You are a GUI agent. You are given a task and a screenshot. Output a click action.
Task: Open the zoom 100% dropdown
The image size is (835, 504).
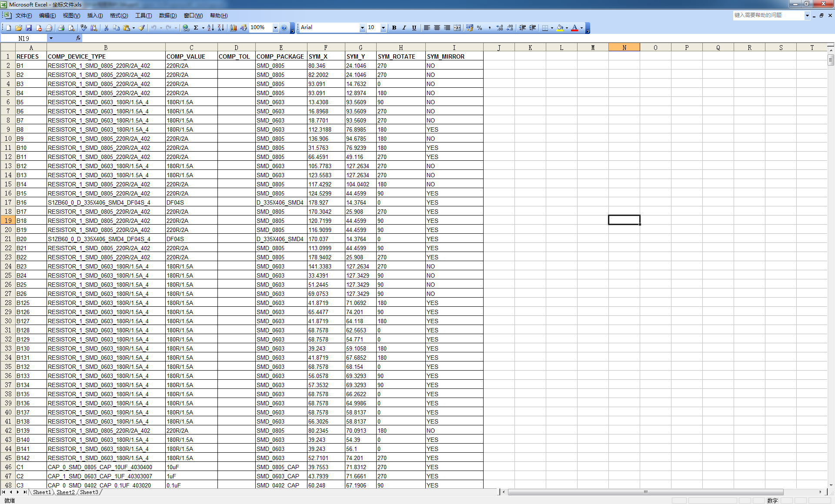pos(275,28)
